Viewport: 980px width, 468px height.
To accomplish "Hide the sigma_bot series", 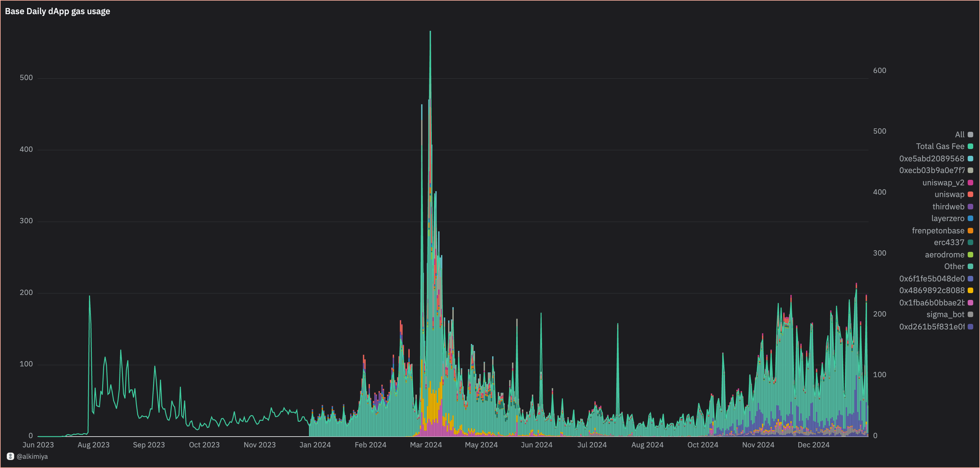I will pos(945,314).
